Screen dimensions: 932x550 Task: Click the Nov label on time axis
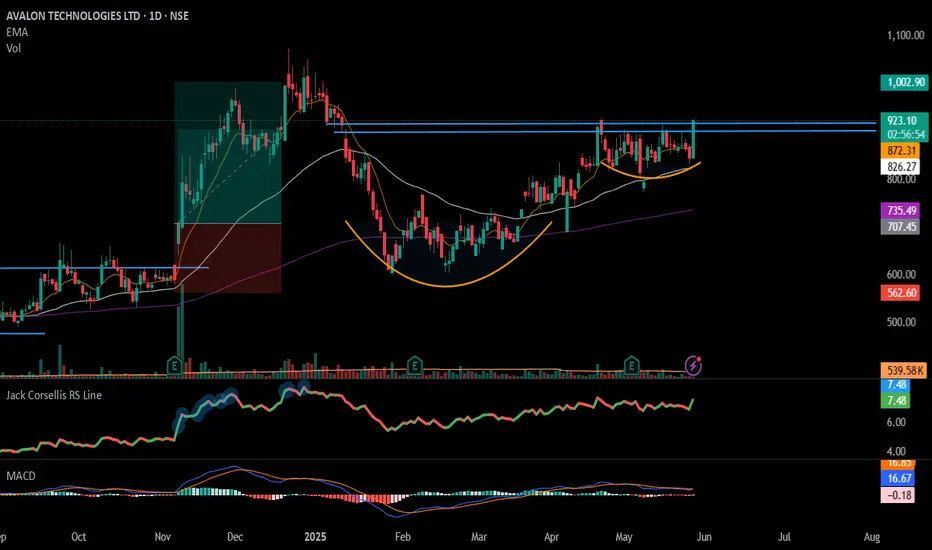[x=162, y=537]
